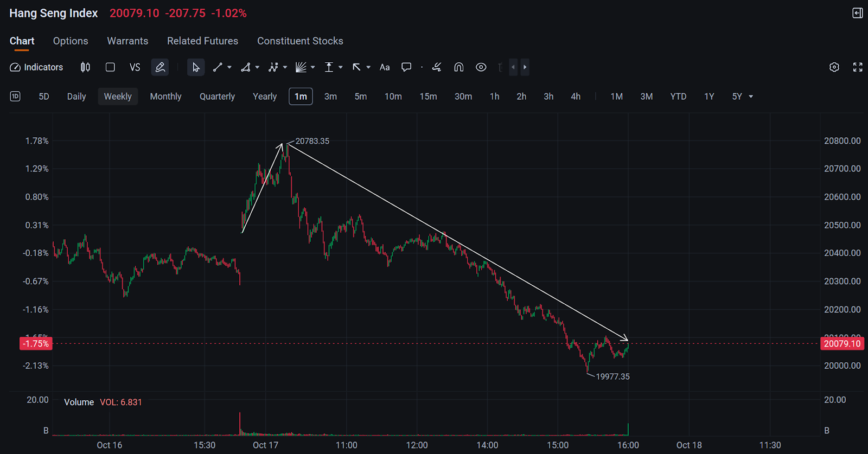868x454 pixels.
Task: Select the 15m interval
Action: (x=428, y=97)
